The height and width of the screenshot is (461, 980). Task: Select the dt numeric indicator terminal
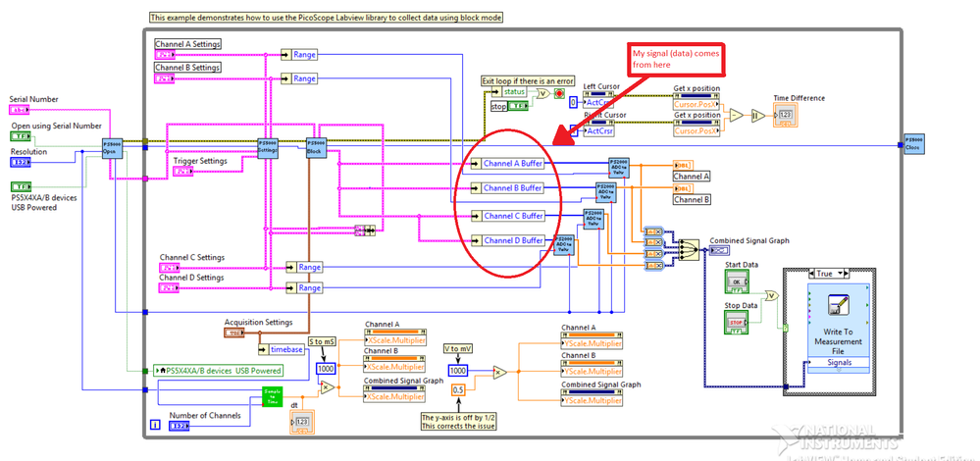302,423
